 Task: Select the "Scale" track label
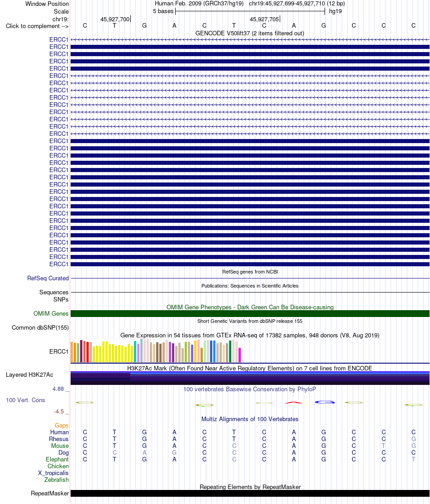[61, 11]
